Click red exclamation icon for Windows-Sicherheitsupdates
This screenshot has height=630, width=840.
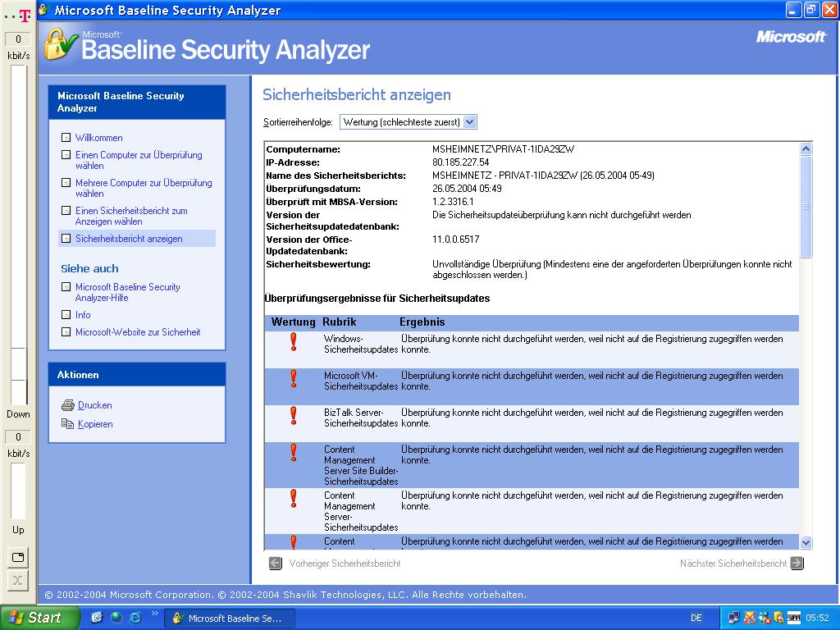[x=293, y=342]
